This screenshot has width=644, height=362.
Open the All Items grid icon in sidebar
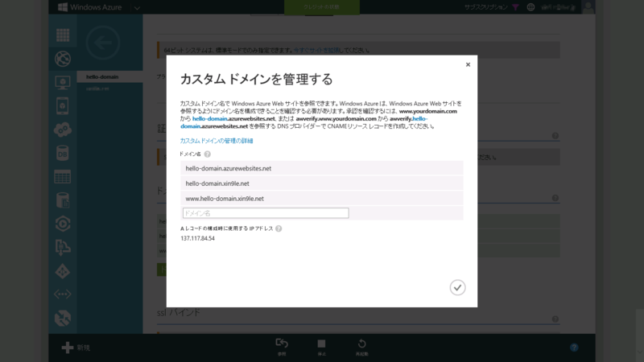point(63,35)
